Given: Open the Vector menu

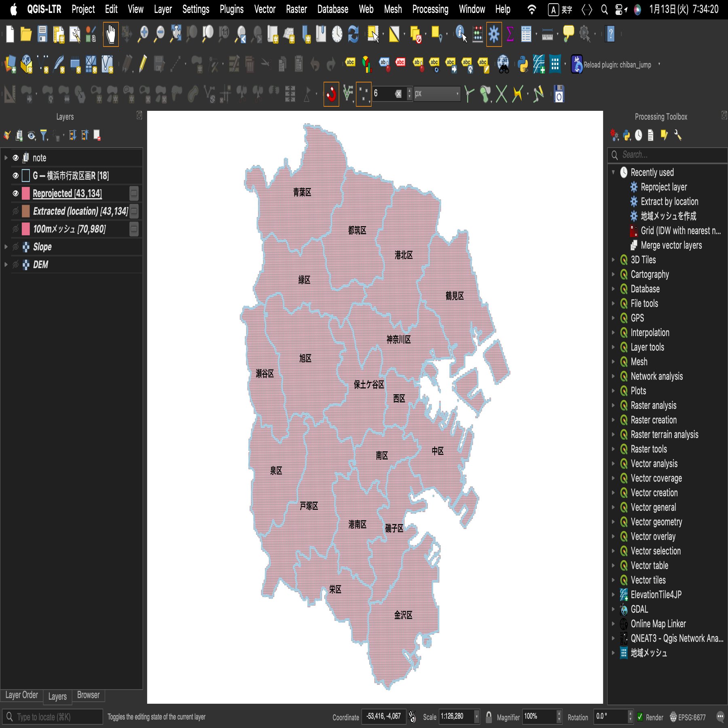Looking at the screenshot, I should [x=265, y=9].
